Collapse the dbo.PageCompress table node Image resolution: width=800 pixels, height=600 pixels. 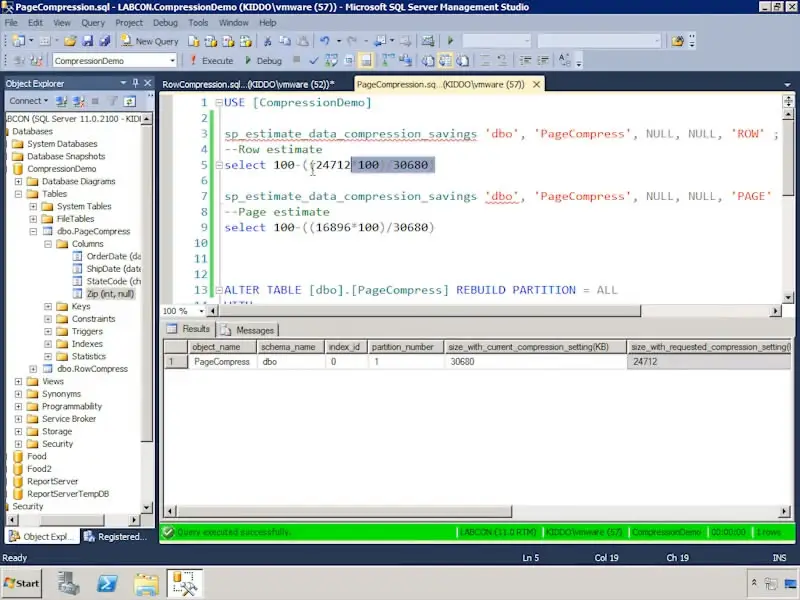pyautogui.click(x=33, y=231)
